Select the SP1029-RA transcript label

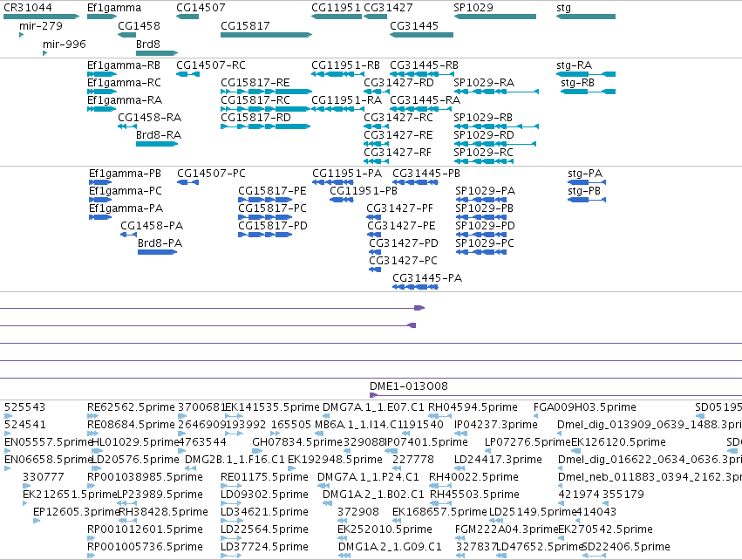[484, 83]
